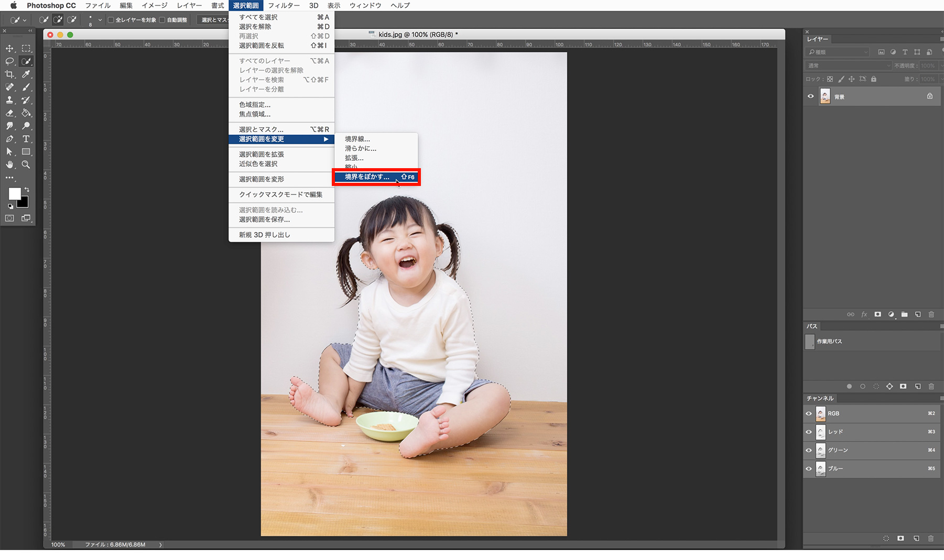Select the Hand tool
This screenshot has width=944, height=560.
[x=9, y=164]
